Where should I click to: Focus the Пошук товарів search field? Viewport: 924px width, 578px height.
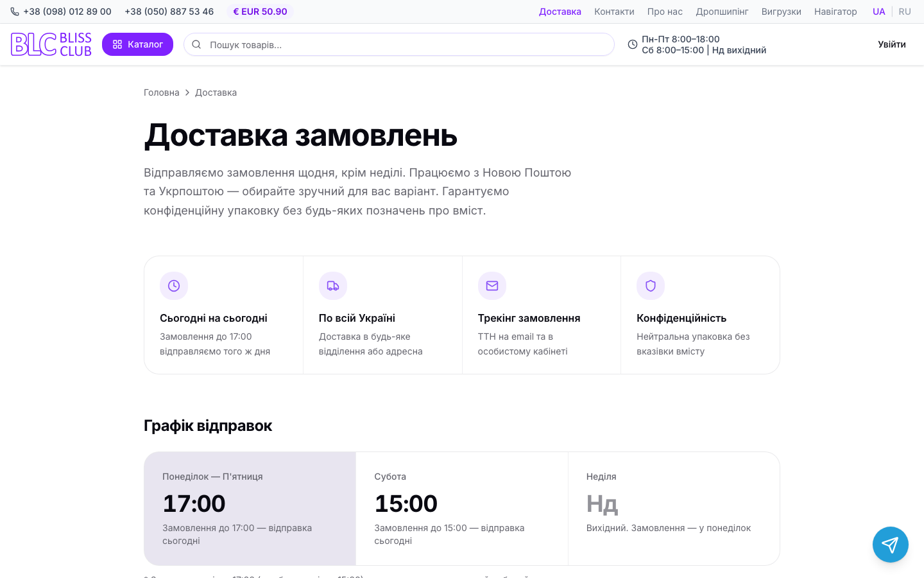[x=399, y=44]
